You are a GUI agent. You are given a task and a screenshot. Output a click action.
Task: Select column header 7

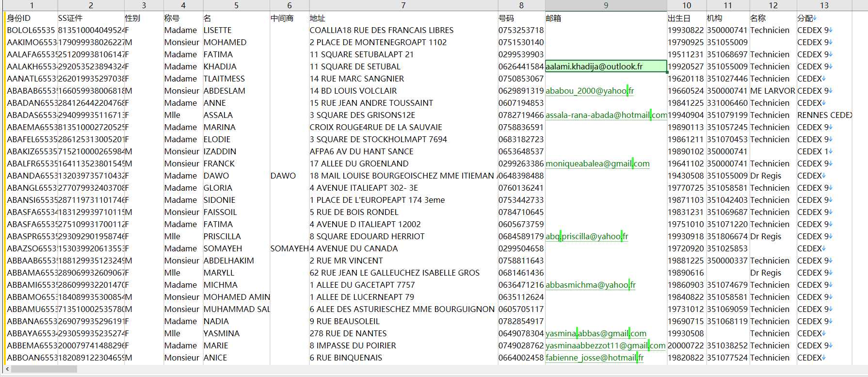pyautogui.click(x=403, y=5)
